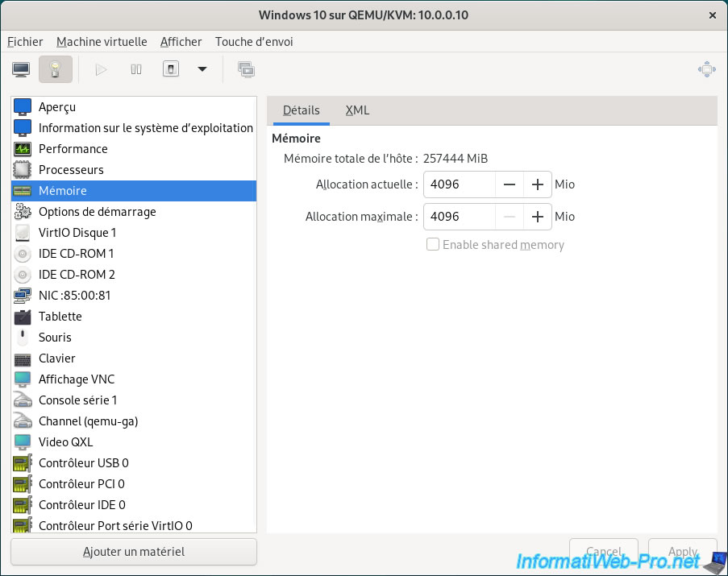Image resolution: width=728 pixels, height=576 pixels.
Task: Select the Performance icon row
Action: [134, 149]
